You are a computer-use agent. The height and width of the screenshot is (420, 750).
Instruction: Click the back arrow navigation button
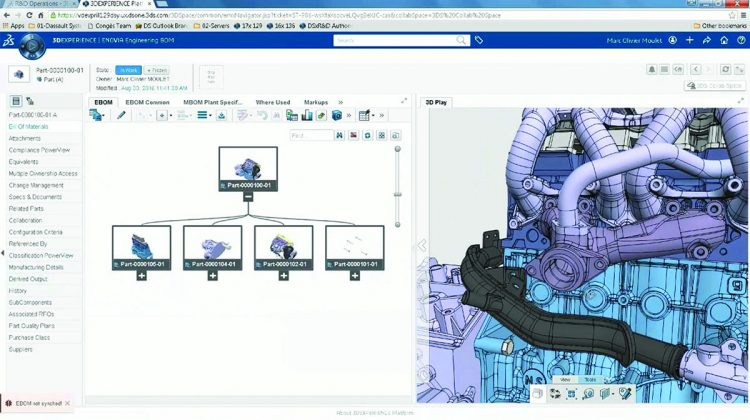(696, 69)
